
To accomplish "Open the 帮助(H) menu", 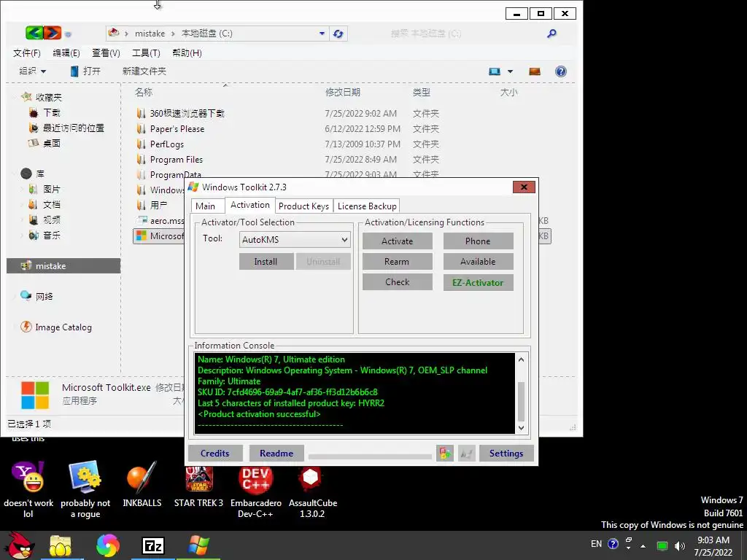I will tap(187, 52).
